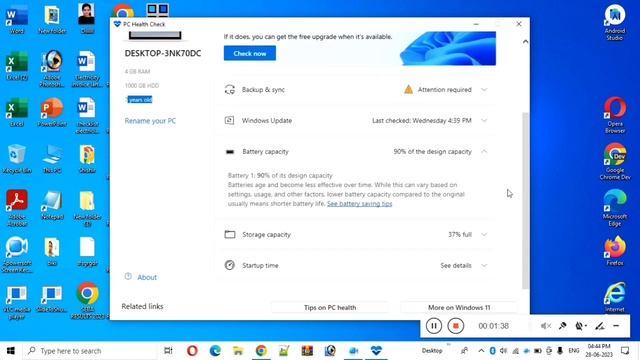
Task: Click the Battery capacity battery icon
Action: point(230,152)
